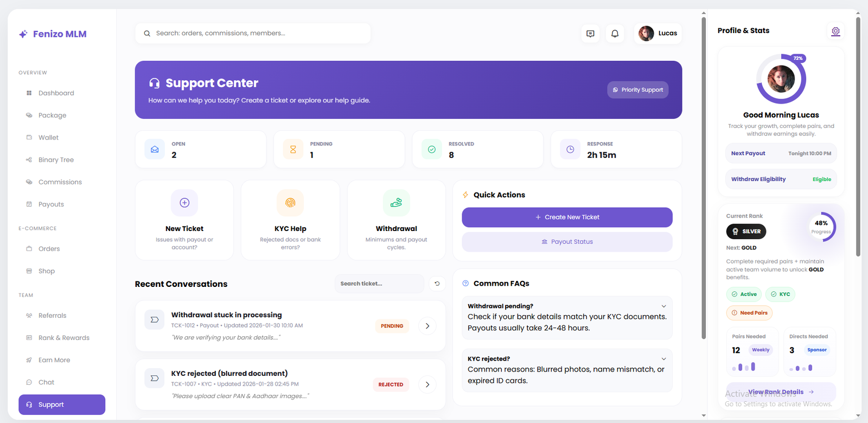
Task: Click the ticket icon of Withdrawal stuck conversation
Action: pyautogui.click(x=155, y=319)
